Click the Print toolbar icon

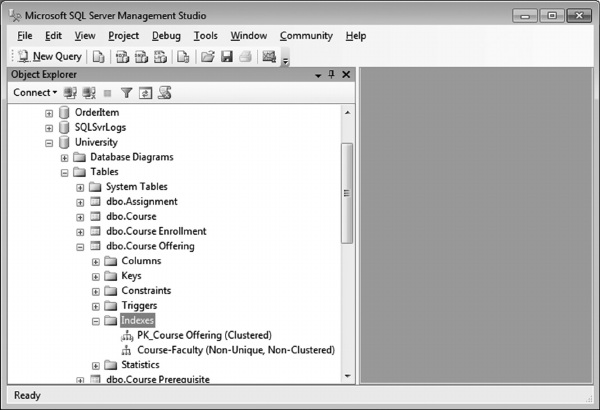coord(246,57)
